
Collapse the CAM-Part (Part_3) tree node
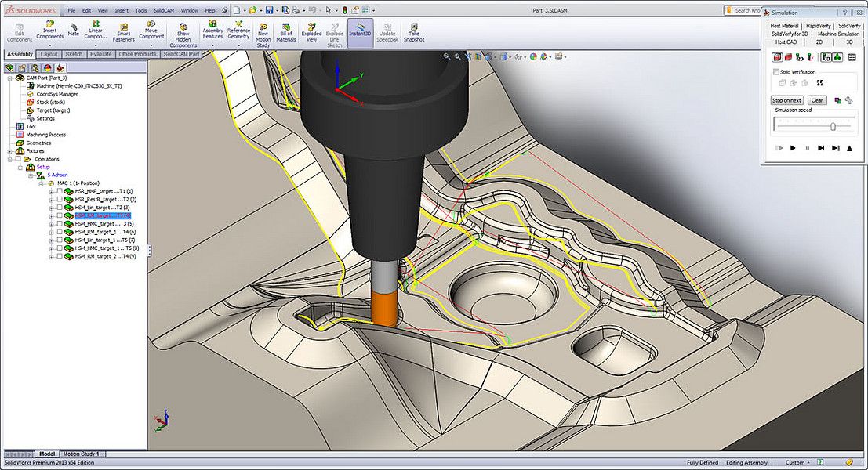pyautogui.click(x=10, y=78)
